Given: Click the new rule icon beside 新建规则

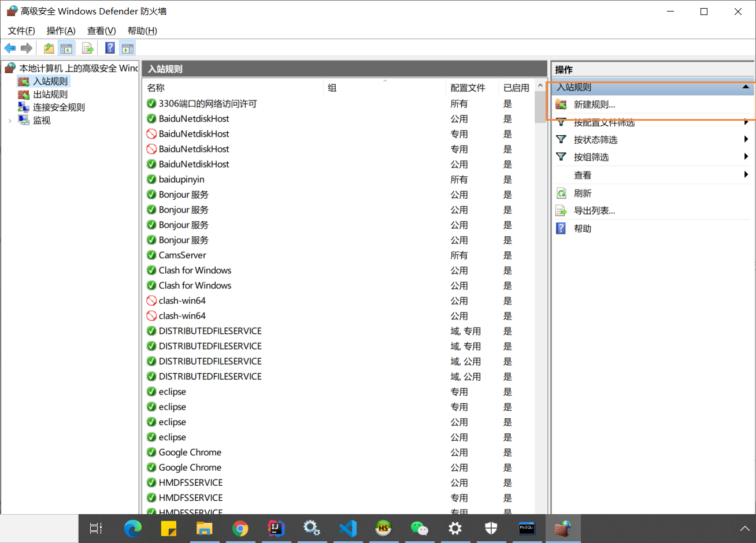Looking at the screenshot, I should tap(561, 105).
